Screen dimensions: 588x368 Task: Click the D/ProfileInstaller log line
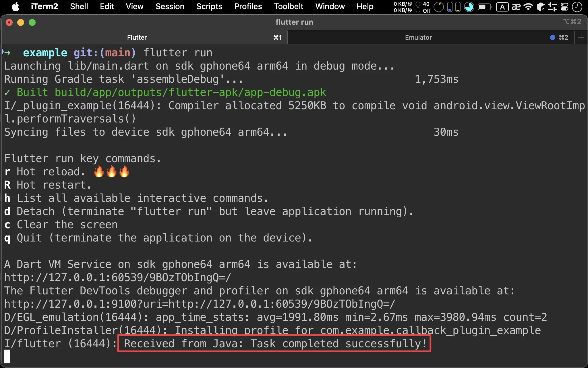(272, 330)
